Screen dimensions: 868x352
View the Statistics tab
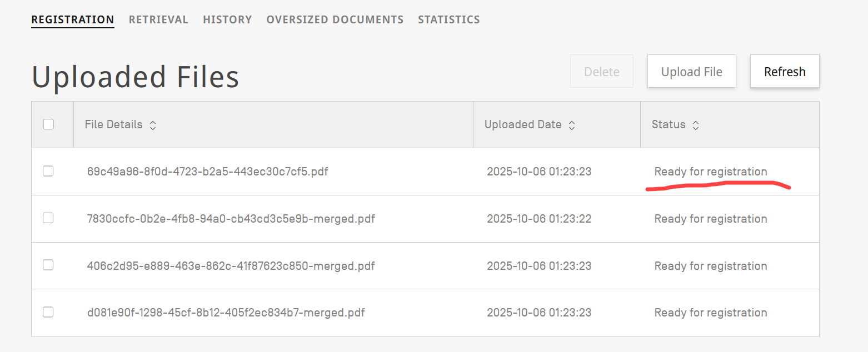(448, 20)
